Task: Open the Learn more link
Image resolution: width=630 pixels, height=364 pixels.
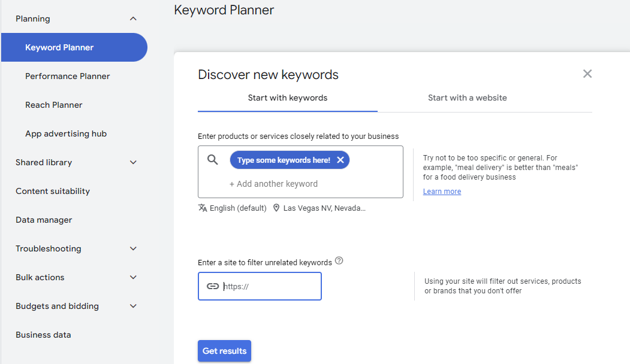Action: 442,192
